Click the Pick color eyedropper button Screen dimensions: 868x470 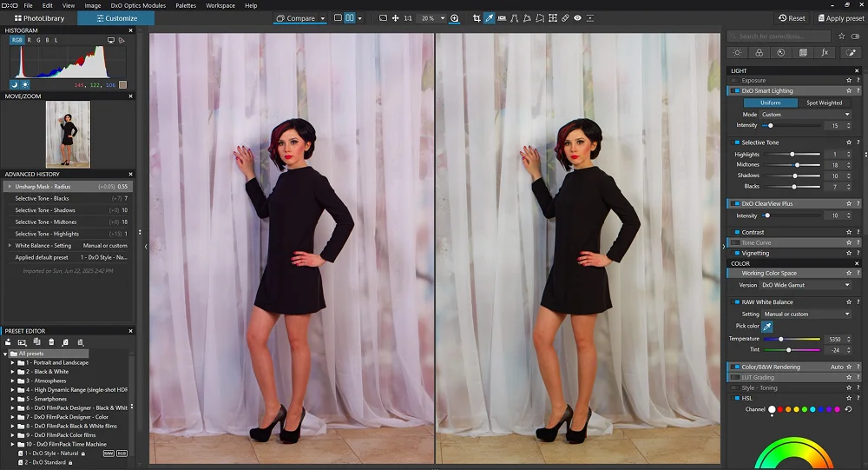767,327
